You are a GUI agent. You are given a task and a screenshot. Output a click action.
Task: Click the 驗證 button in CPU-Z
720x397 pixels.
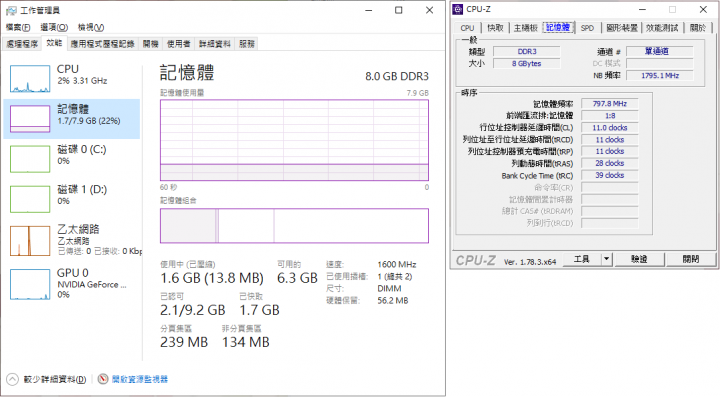tap(639, 259)
